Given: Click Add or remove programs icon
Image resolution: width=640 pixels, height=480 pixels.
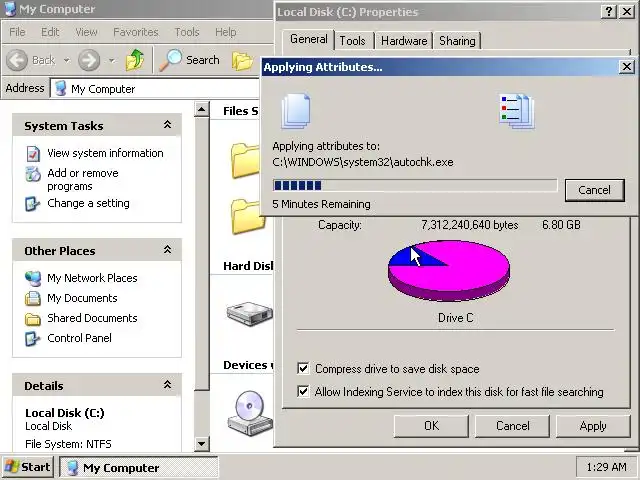Looking at the screenshot, I should coord(33,174).
